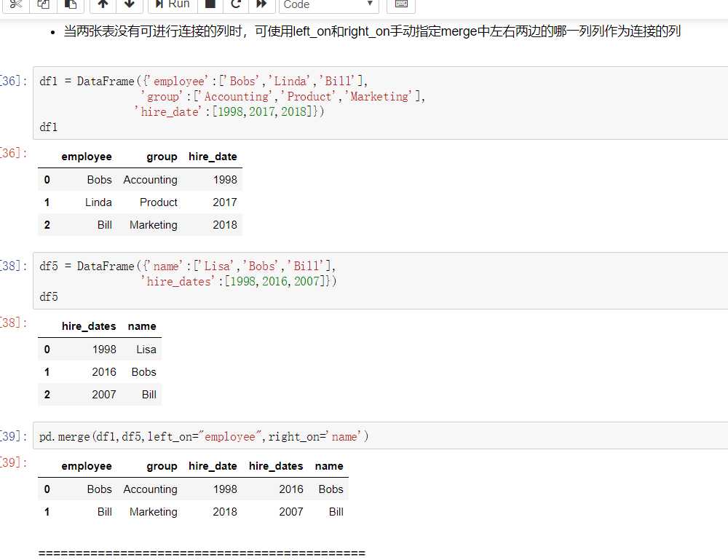Image resolution: width=728 pixels, height=560 pixels.
Task: Click 'name' header in merge output table
Action: 329,466
